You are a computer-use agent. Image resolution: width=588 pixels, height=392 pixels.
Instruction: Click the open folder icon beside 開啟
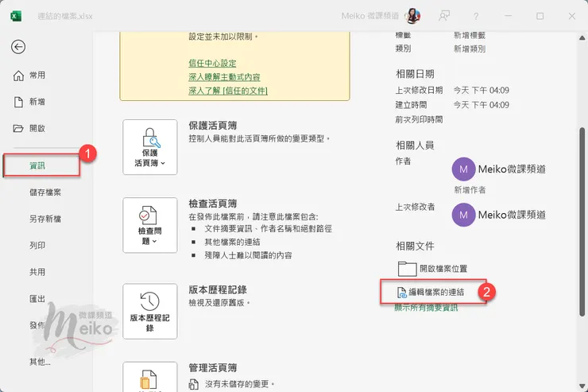pos(18,128)
